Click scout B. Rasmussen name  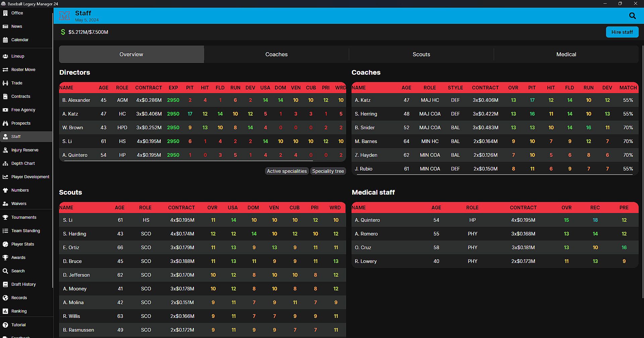(x=78, y=330)
